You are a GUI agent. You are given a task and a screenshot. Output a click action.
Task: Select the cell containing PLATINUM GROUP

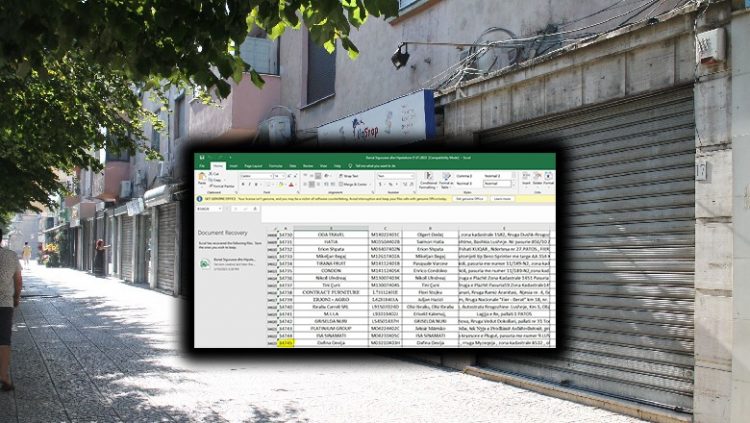tap(331, 329)
